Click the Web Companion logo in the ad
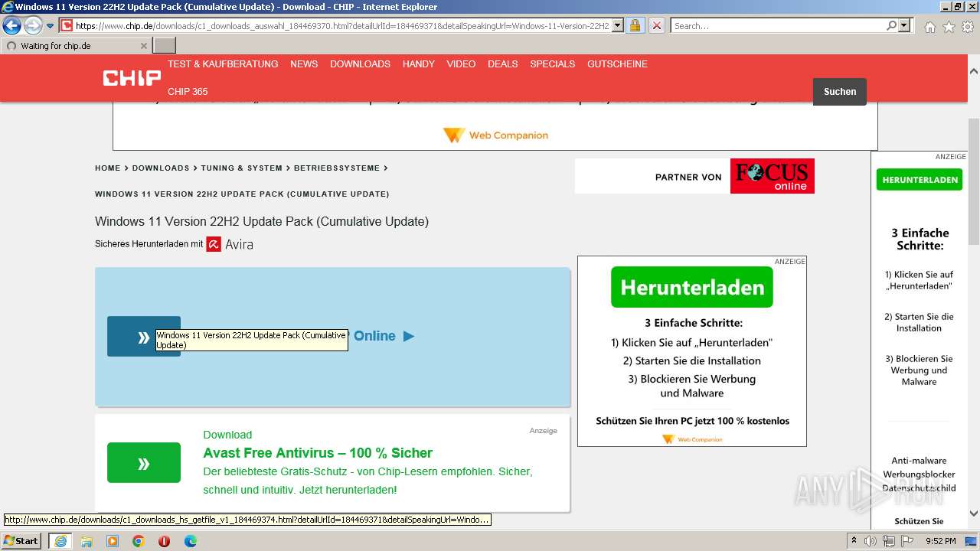The height and width of the screenshot is (551, 980). [692, 439]
